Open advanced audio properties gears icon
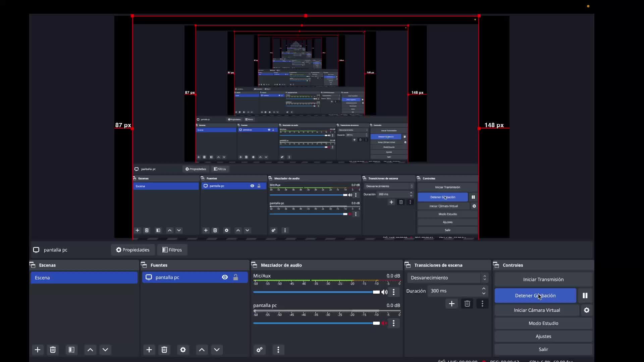 259,350
